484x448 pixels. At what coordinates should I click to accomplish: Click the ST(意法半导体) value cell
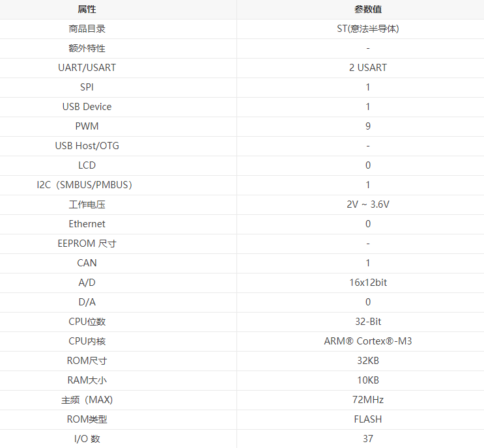[x=367, y=29]
